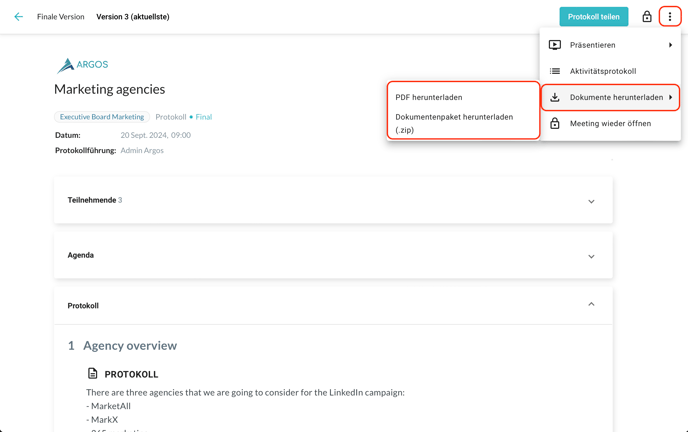Click the Protokoll teilen button

[x=593, y=17]
